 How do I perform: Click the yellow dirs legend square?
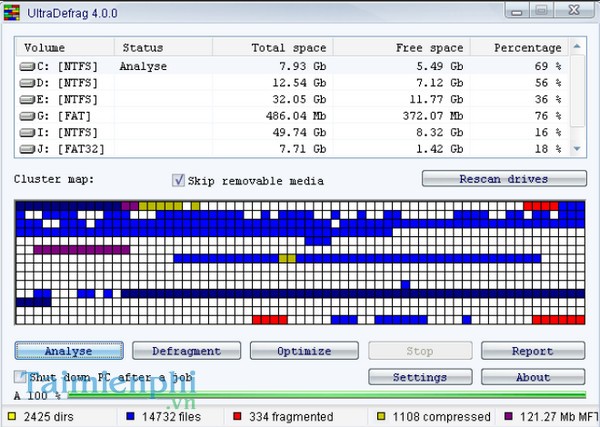point(12,416)
